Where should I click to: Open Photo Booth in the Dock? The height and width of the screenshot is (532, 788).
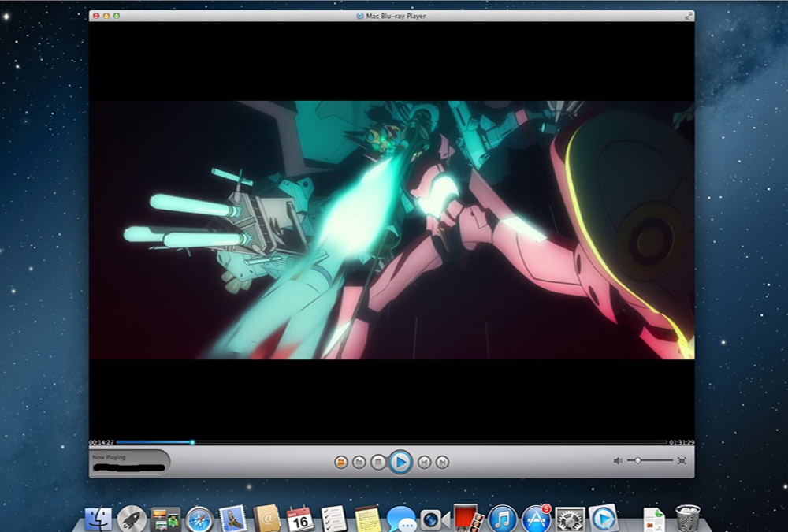click(x=467, y=517)
